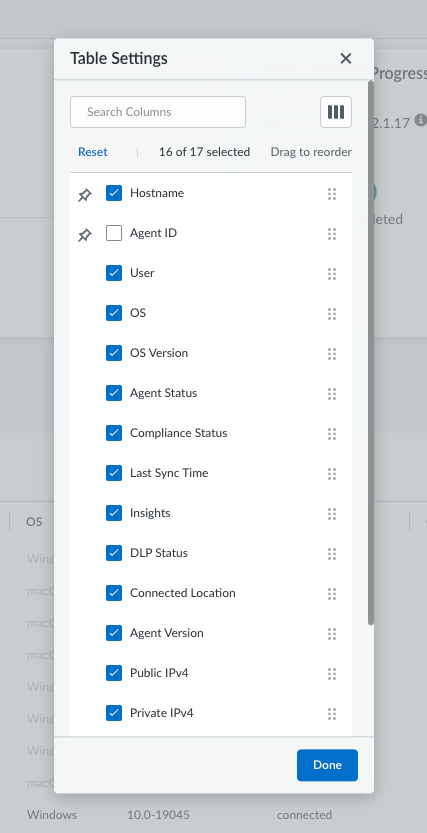Click the pin icon beside Hostname

pos(84,195)
